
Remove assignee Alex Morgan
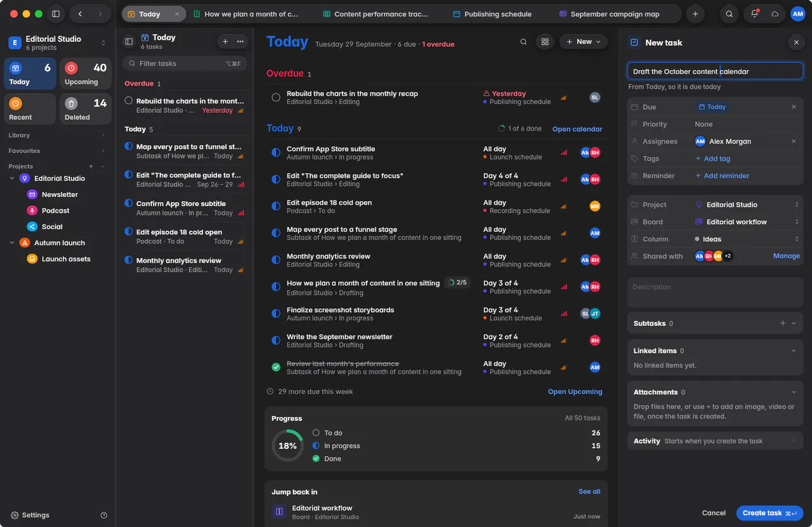[x=794, y=141]
